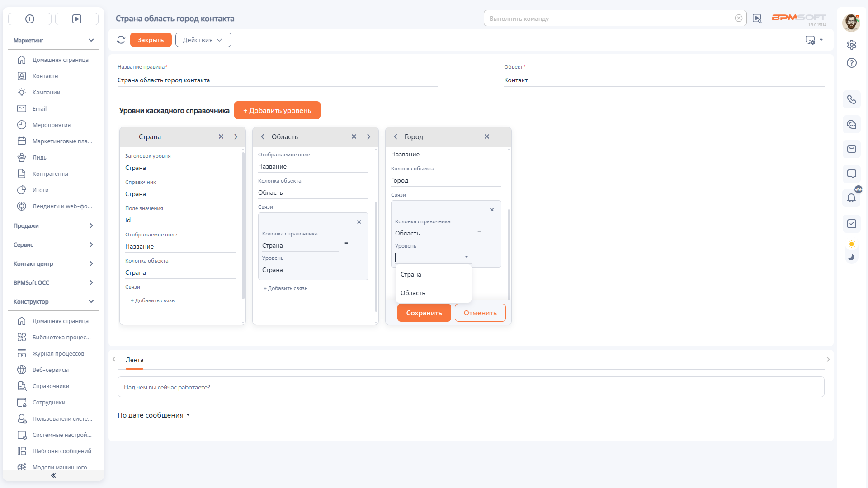Switch to light theme sun toggle
This screenshot has width=868, height=488.
[x=851, y=244]
